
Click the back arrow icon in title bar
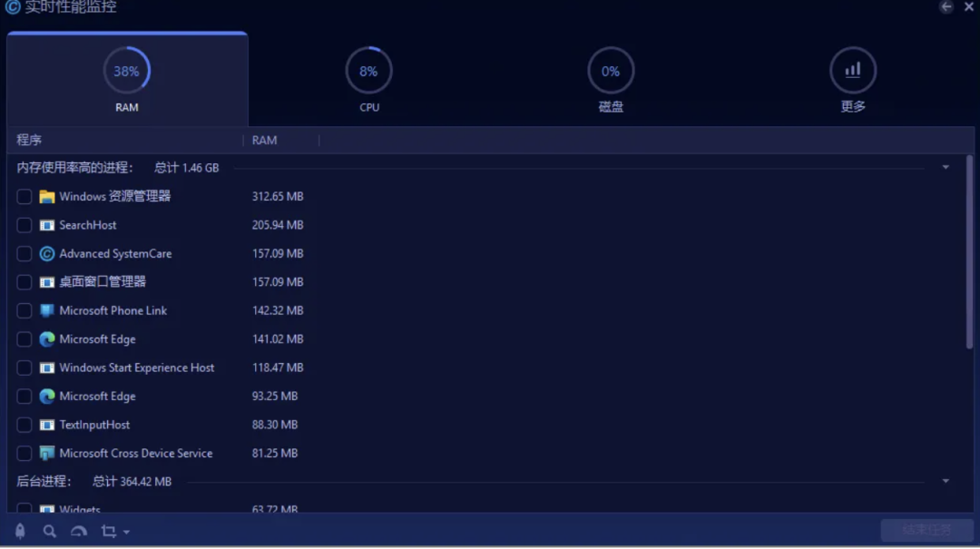click(946, 6)
